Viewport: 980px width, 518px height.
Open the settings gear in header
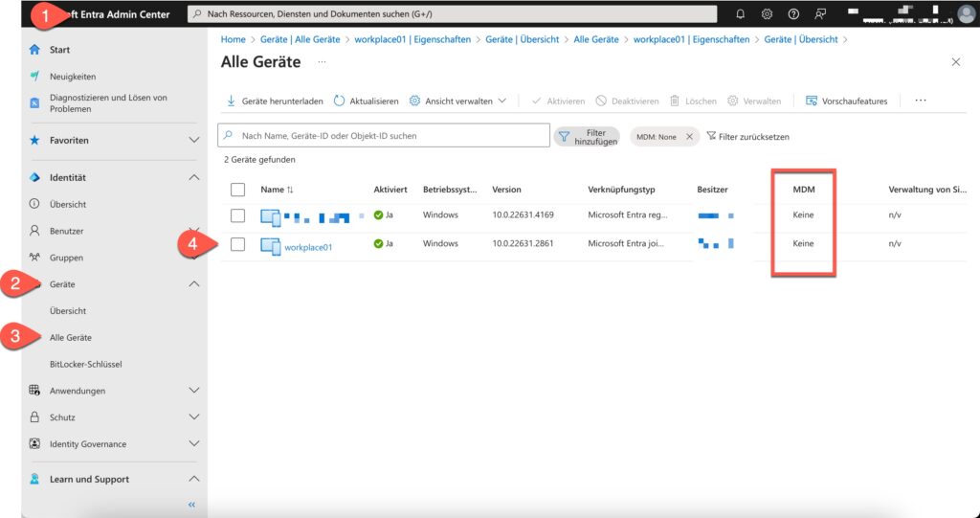(x=767, y=14)
